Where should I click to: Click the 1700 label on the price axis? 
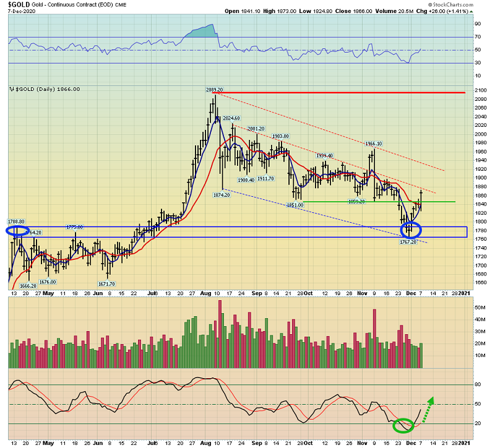pyautogui.click(x=481, y=265)
